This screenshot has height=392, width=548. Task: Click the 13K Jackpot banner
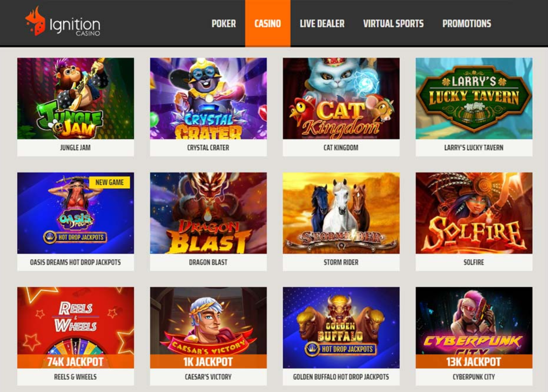coord(474,362)
